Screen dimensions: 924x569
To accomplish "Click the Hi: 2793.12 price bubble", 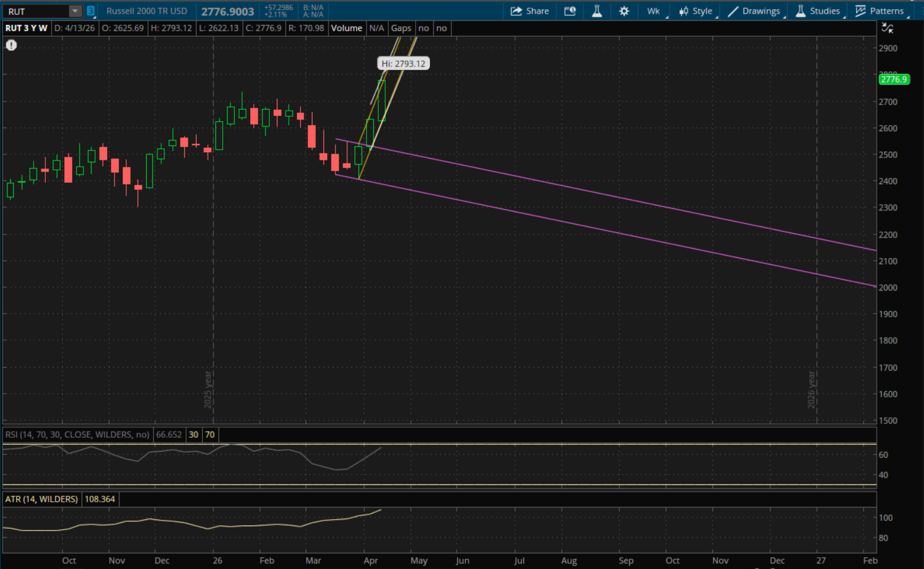I will click(x=403, y=63).
